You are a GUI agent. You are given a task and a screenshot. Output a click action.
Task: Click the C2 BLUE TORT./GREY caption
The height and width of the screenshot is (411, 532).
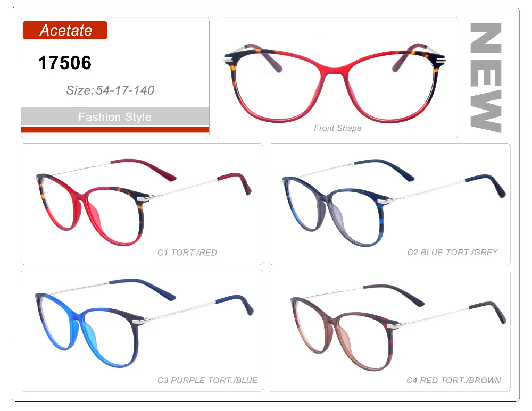[453, 253]
